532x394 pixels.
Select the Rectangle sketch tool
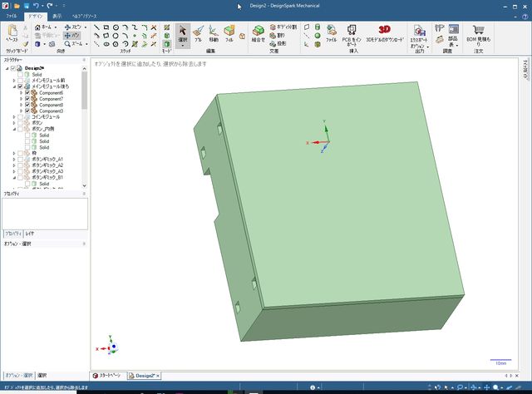click(106, 27)
